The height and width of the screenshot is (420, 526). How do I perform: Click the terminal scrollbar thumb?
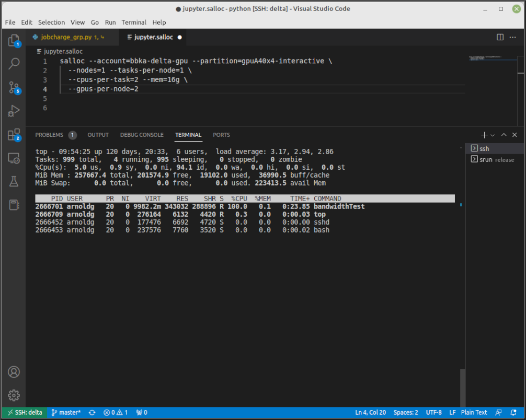pos(462,387)
